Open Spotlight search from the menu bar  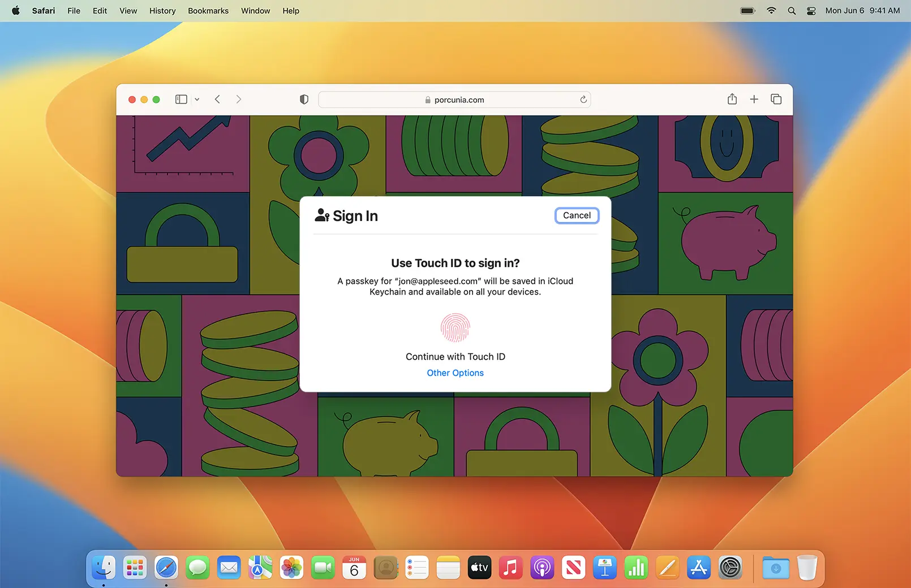792,10
